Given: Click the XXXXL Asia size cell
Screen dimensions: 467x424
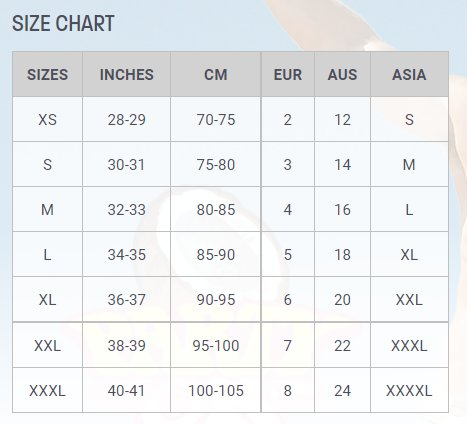Looking at the screenshot, I should [409, 390].
